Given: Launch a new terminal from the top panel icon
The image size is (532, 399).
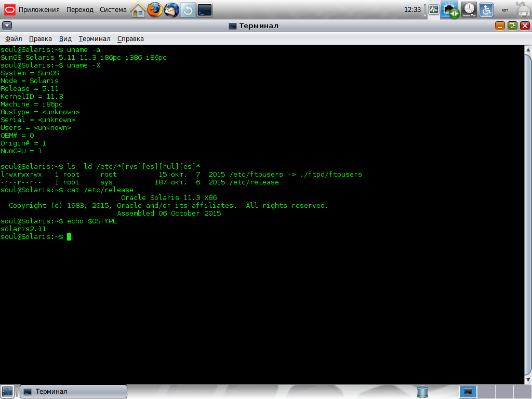Looking at the screenshot, I should 205,10.
